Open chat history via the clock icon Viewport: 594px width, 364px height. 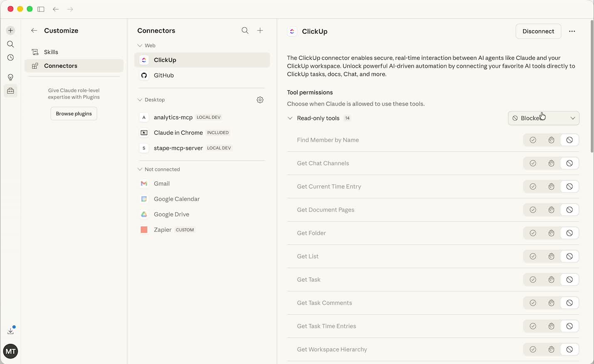[x=10, y=58]
